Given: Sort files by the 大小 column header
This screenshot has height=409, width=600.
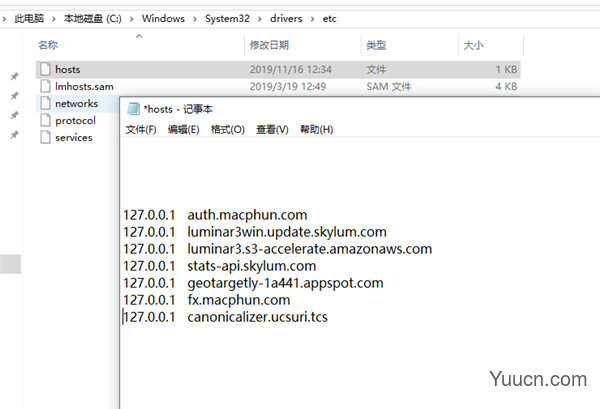Looking at the screenshot, I should tap(473, 45).
